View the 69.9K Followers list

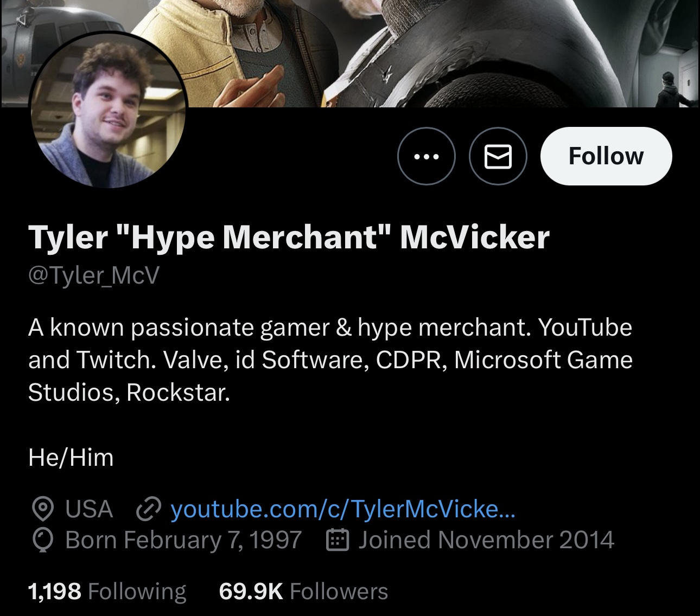click(x=303, y=591)
